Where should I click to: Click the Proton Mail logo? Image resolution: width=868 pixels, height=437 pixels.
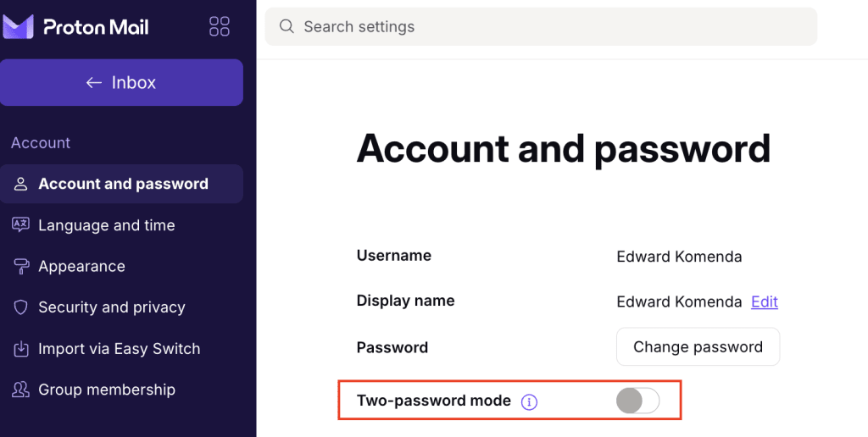pyautogui.click(x=75, y=26)
